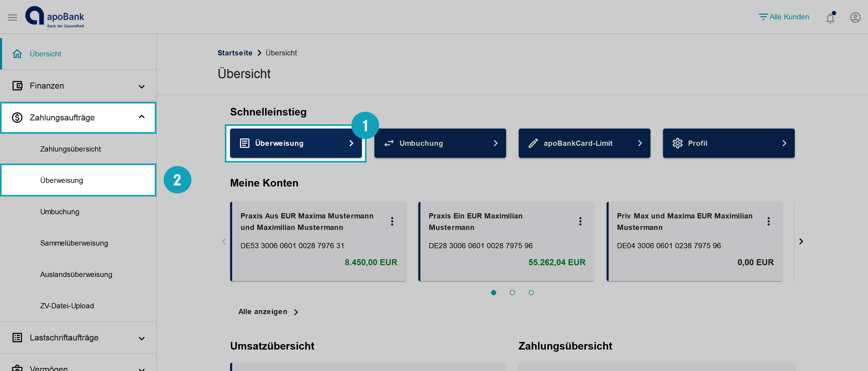Click the Überweisung document icon
Viewport: 868px width, 371px height.
pos(245,143)
